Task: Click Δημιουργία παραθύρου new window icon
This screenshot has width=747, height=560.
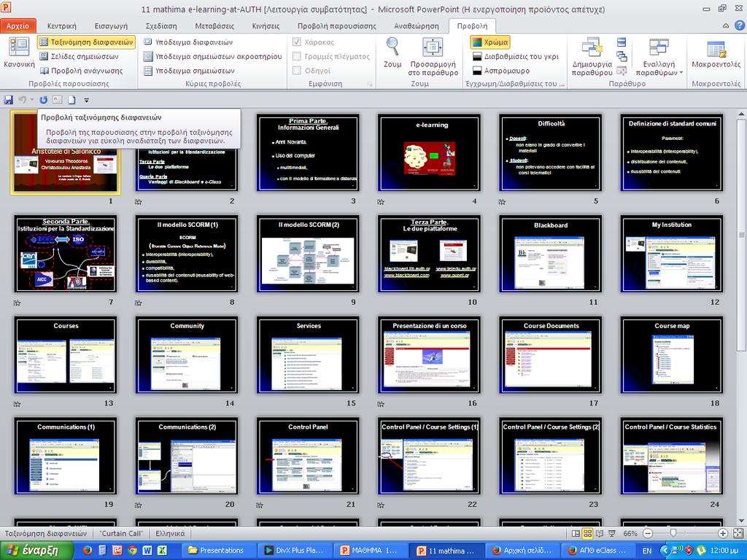Action: [592, 47]
